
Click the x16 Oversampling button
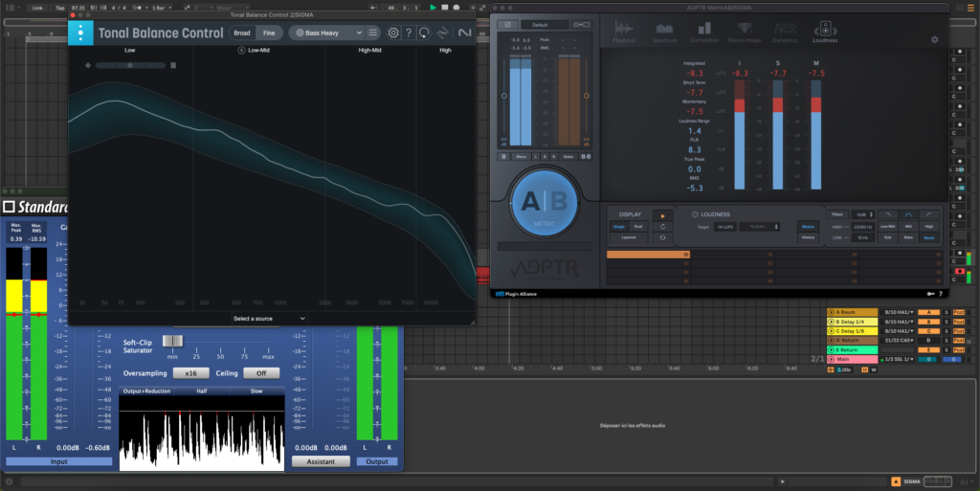click(190, 373)
